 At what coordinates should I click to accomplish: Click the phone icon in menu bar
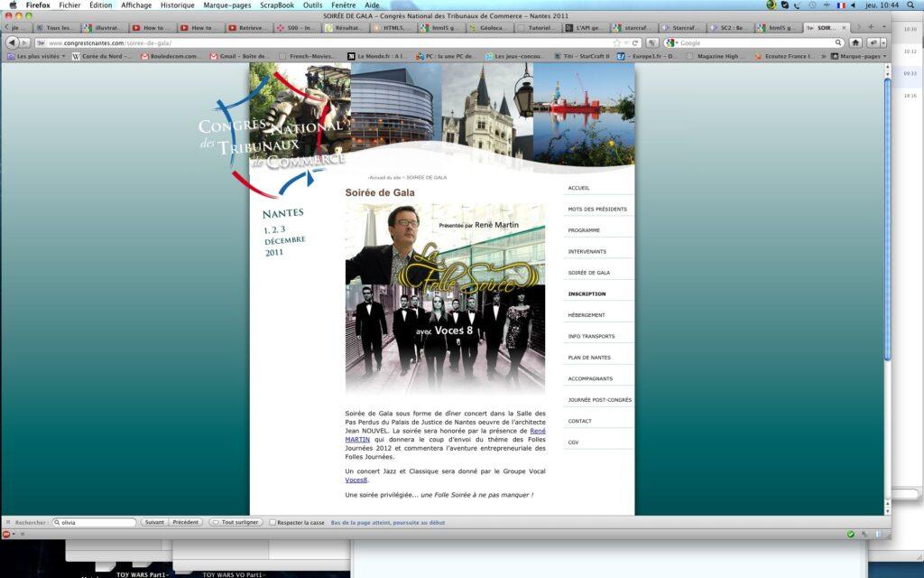pos(798,5)
